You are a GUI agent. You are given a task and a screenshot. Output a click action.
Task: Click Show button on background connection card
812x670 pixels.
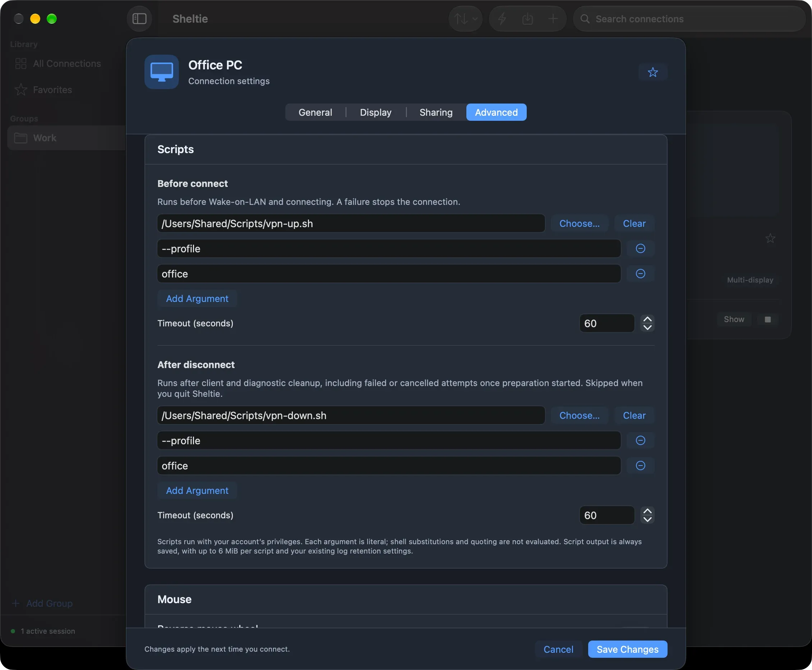(x=734, y=320)
